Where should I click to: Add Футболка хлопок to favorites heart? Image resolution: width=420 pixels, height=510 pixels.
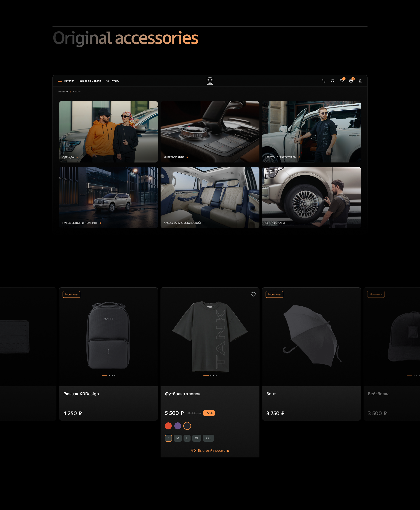coord(253,294)
